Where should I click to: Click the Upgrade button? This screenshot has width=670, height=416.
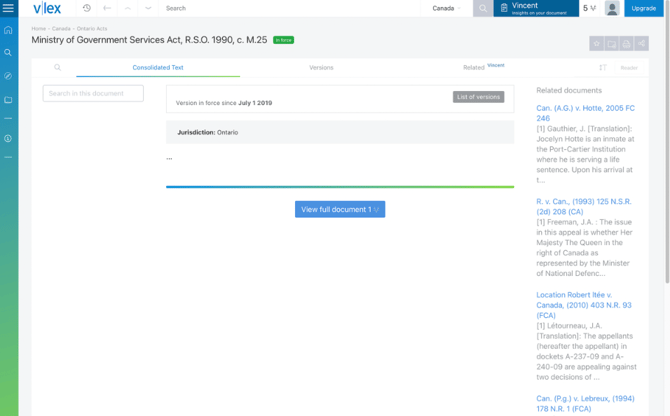coord(644,8)
